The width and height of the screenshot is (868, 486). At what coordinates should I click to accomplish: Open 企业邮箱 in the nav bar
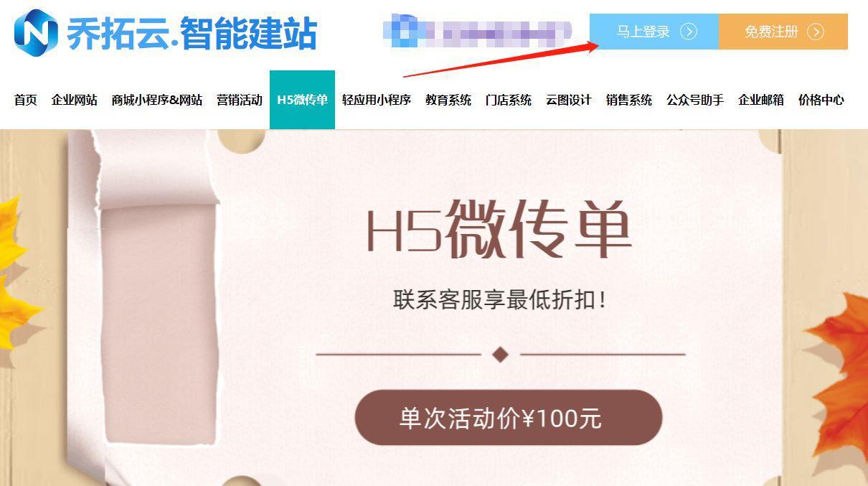point(761,100)
